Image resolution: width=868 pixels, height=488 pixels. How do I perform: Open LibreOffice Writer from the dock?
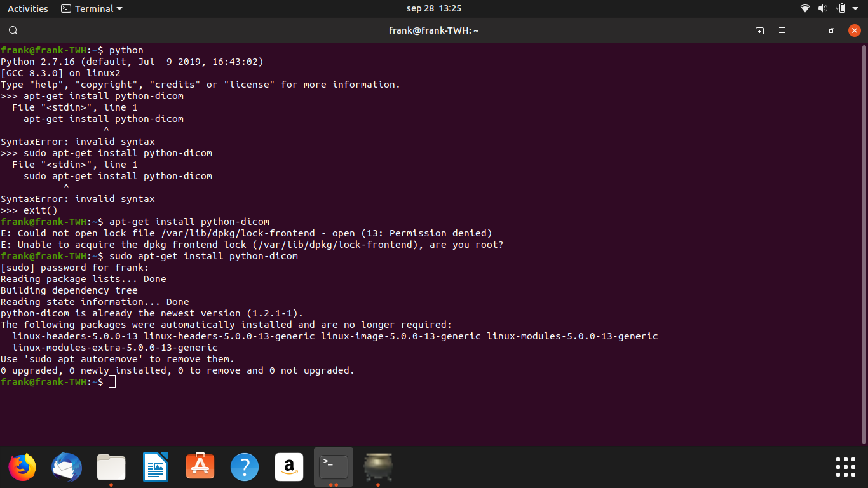point(156,468)
